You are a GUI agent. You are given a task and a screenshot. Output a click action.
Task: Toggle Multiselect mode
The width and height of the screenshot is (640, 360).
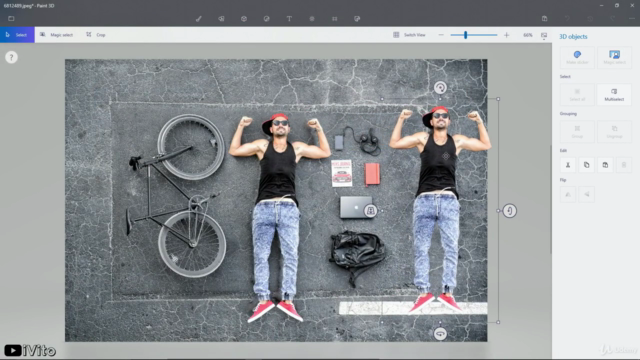point(614,95)
